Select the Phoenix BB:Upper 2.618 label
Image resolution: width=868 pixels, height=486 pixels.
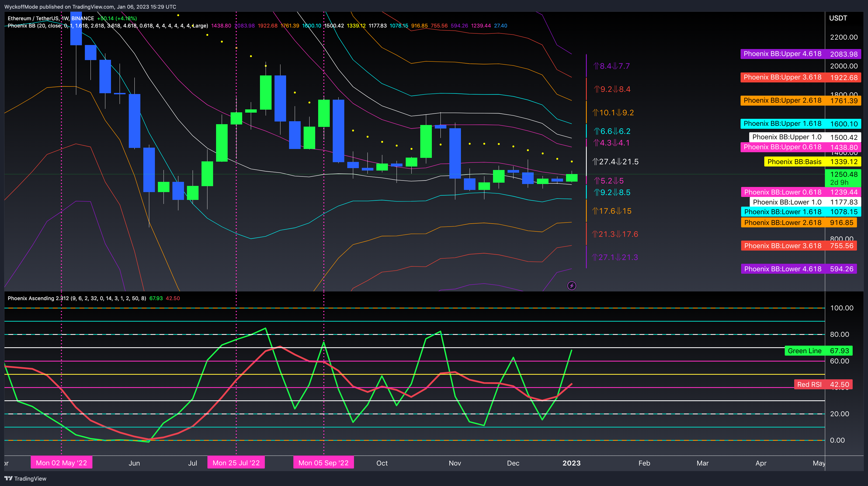click(x=801, y=100)
